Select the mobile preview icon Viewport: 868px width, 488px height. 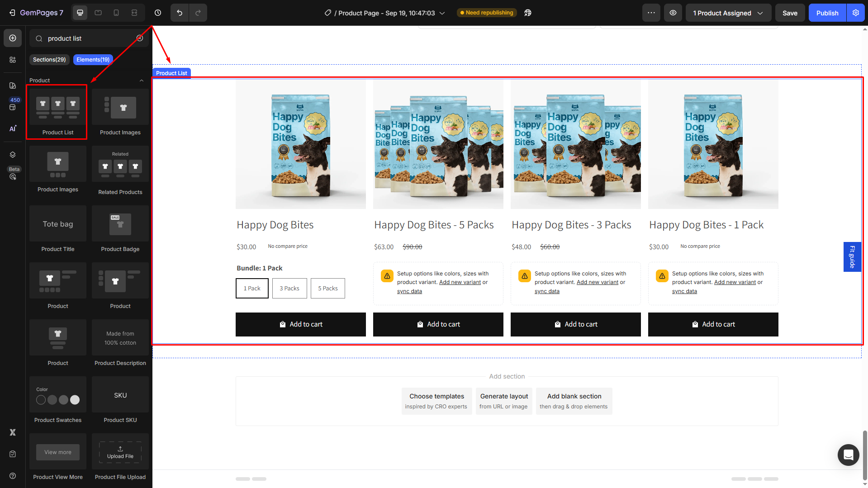coord(116,13)
